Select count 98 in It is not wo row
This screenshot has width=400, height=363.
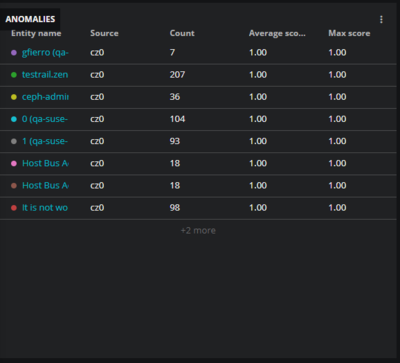(175, 208)
